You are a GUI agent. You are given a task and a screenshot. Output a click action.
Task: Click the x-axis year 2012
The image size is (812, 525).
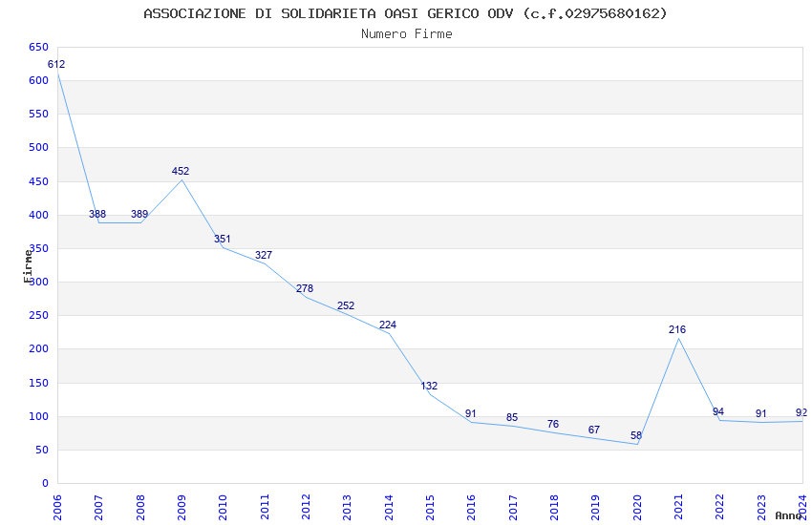pyautogui.click(x=306, y=507)
